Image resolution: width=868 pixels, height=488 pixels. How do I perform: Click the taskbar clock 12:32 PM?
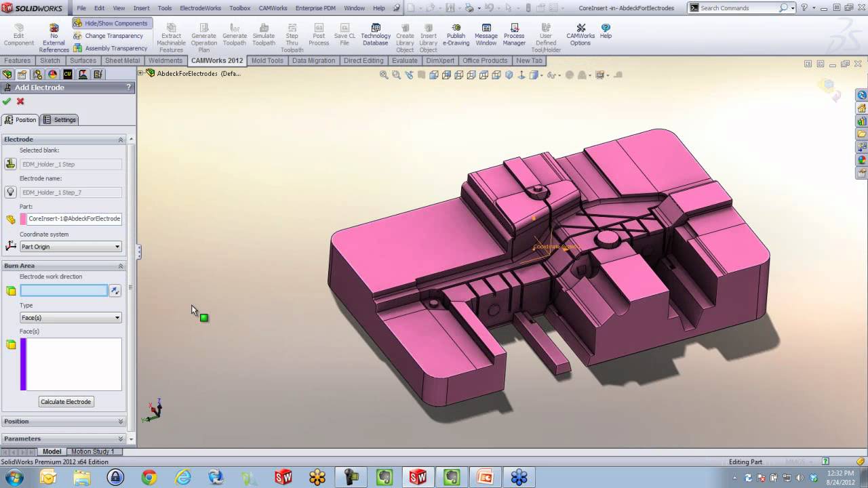point(840,477)
